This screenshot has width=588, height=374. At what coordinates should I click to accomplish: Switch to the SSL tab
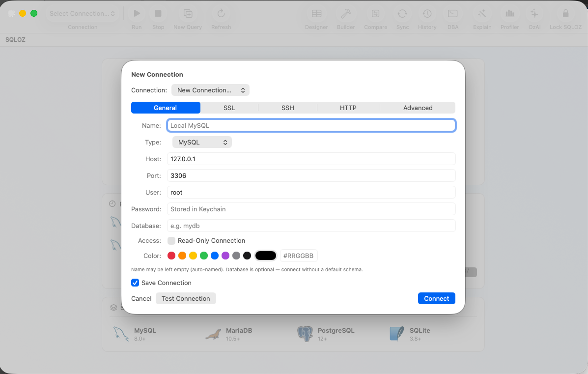(229, 108)
